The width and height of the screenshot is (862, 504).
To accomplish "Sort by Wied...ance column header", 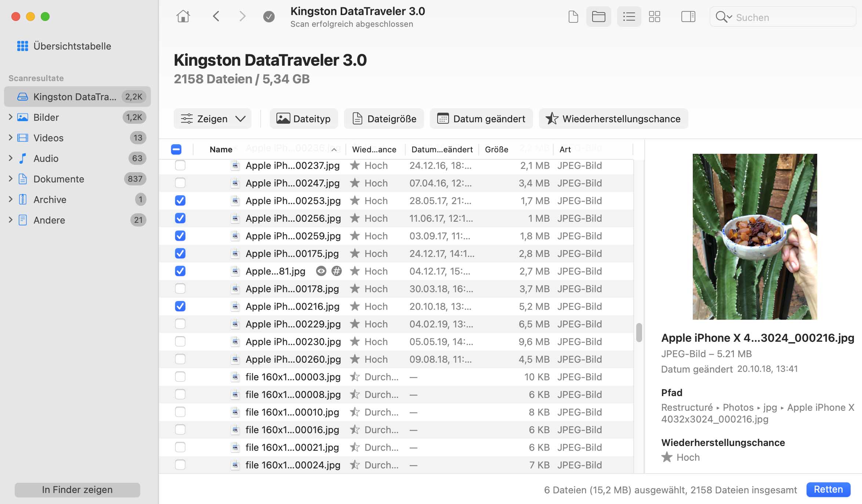I will 374,149.
